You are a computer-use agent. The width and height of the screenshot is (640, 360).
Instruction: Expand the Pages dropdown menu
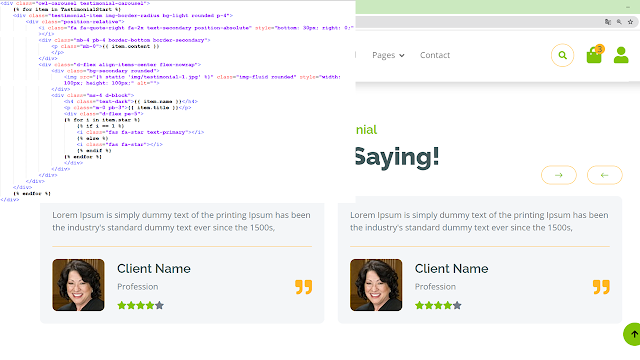[388, 55]
